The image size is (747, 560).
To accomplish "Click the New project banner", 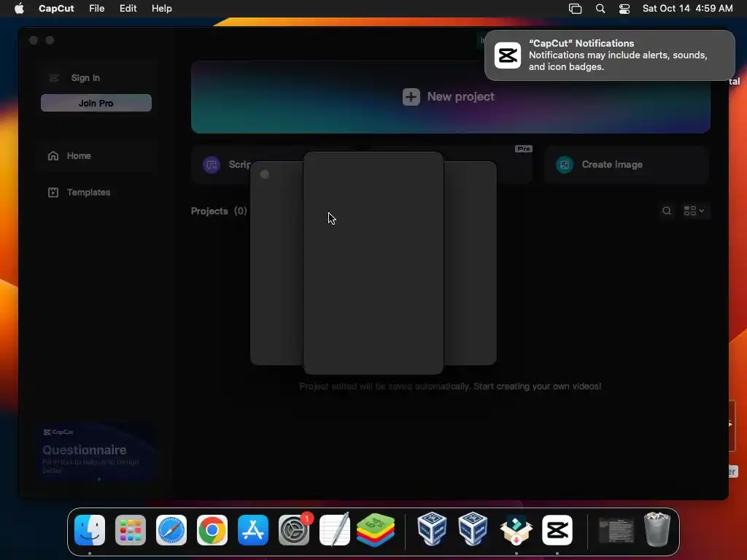I will coord(450,97).
